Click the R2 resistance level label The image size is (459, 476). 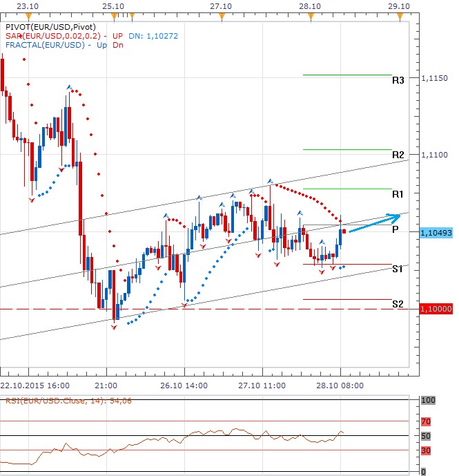coord(398,155)
